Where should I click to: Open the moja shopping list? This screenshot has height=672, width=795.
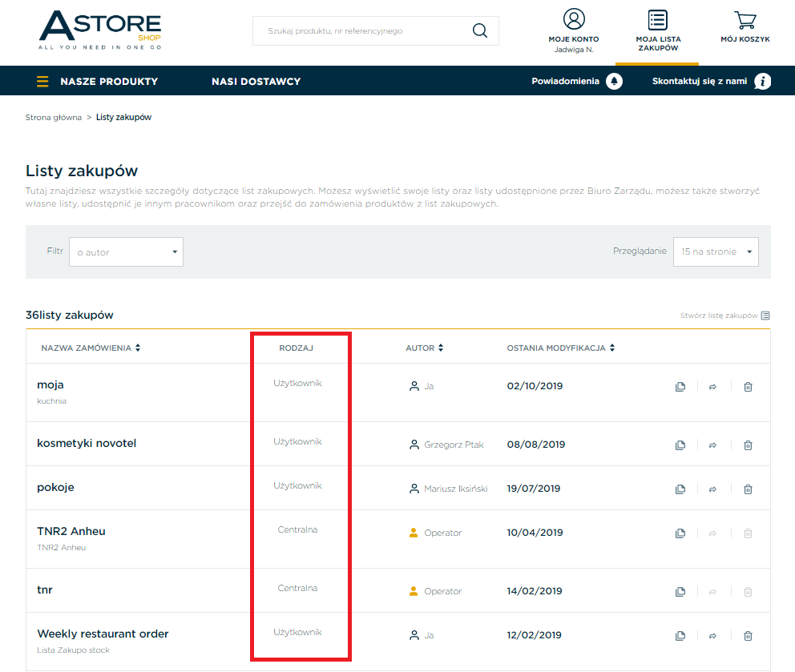50,384
